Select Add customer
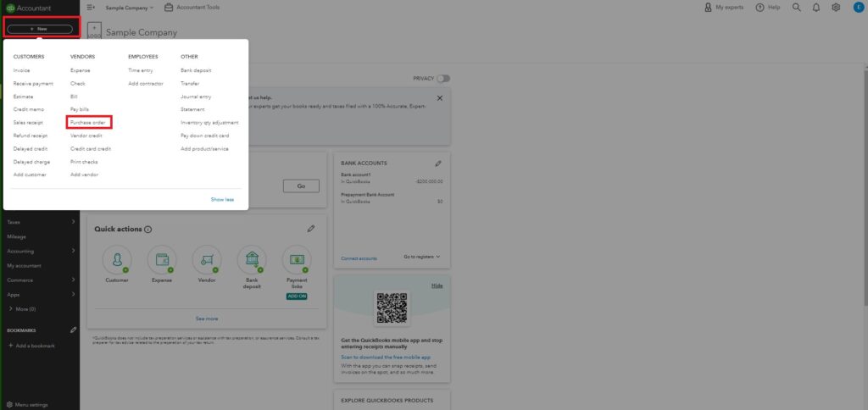This screenshot has width=868, height=410. [x=30, y=175]
